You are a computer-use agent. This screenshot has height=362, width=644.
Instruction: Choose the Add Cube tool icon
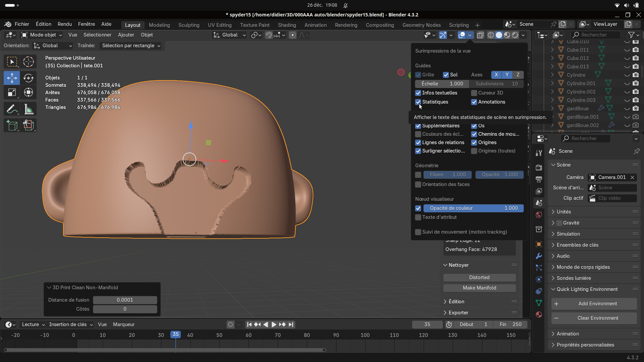tap(12, 125)
